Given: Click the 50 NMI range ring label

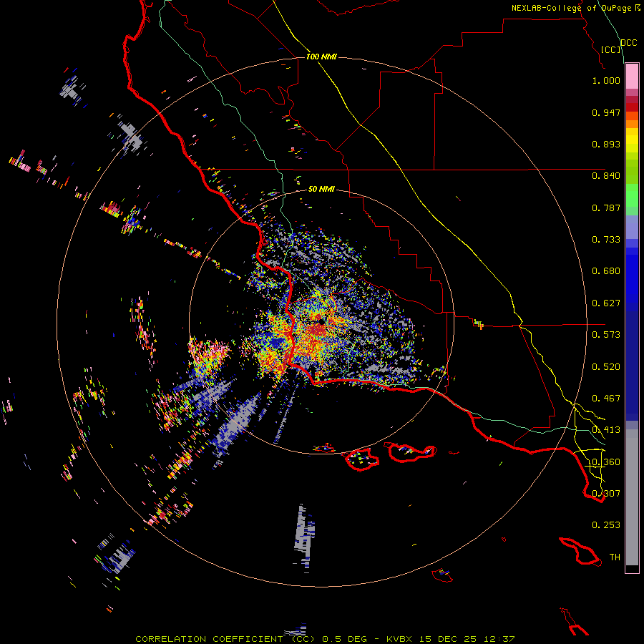Looking at the screenshot, I should click(x=321, y=190).
